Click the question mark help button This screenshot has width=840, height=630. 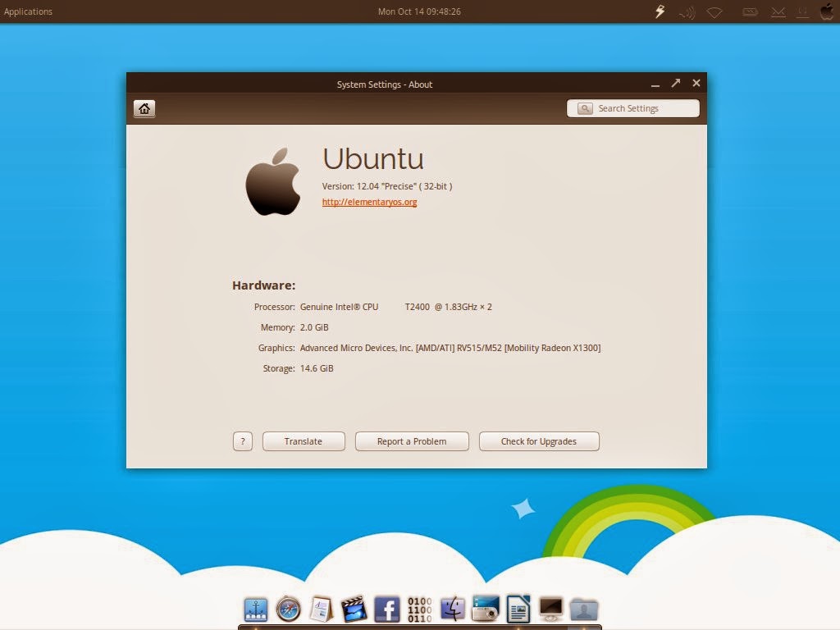pyautogui.click(x=243, y=441)
